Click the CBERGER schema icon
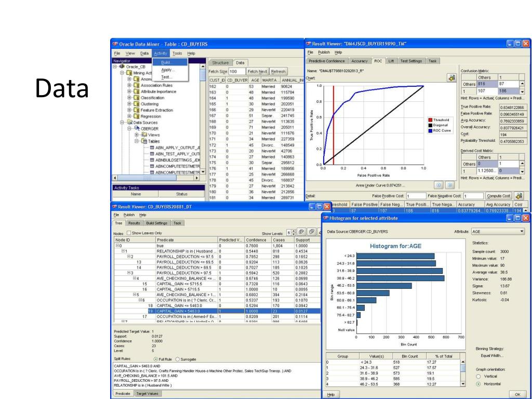532x399 pixels. [137, 128]
